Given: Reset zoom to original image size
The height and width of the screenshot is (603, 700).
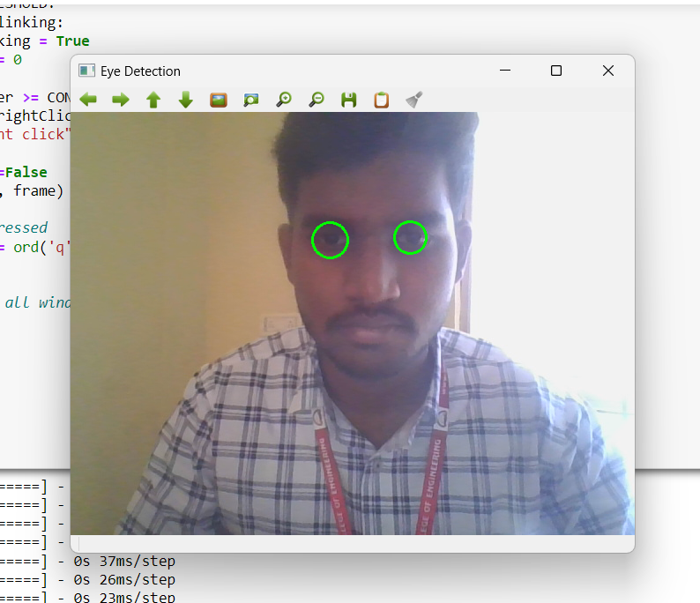Looking at the screenshot, I should 219,100.
